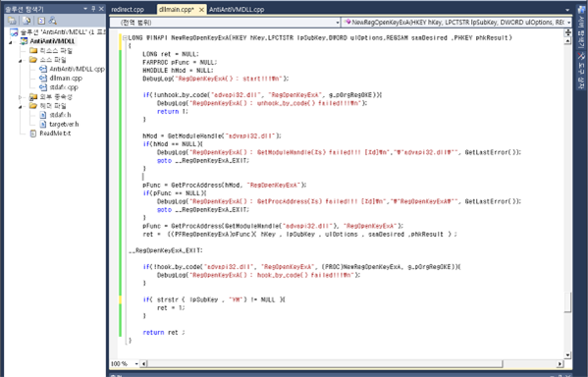The width and height of the screenshot is (588, 377).
Task: Open the 100 % zoom dropdown
Action: click(136, 364)
